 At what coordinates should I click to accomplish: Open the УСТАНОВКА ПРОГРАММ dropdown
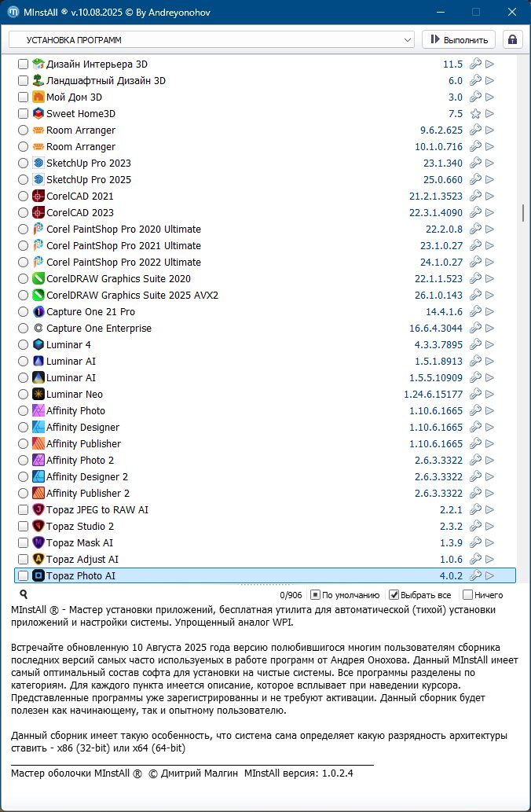click(x=211, y=40)
